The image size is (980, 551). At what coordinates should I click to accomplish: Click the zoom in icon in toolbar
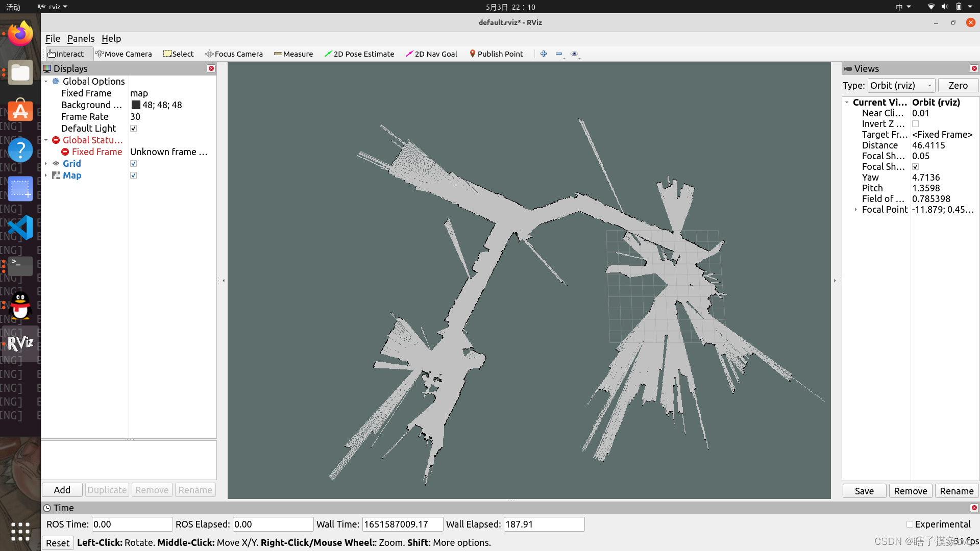point(543,53)
